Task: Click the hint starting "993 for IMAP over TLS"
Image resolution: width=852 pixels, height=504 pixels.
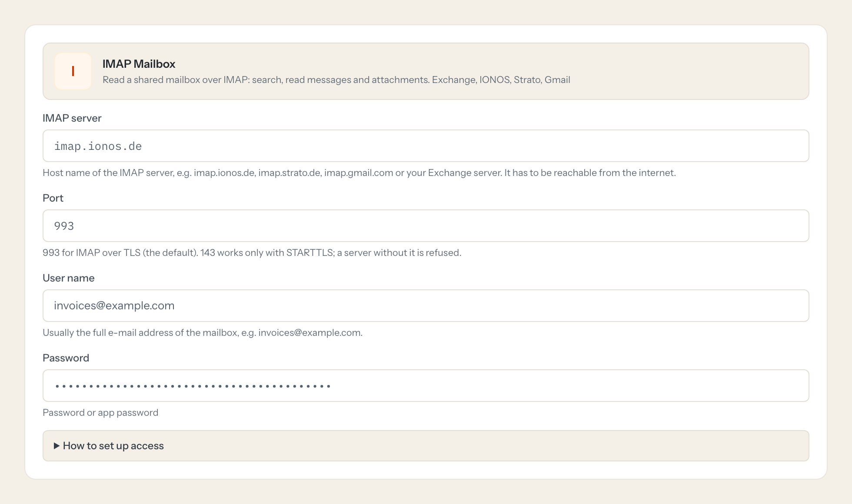Action: tap(252, 253)
